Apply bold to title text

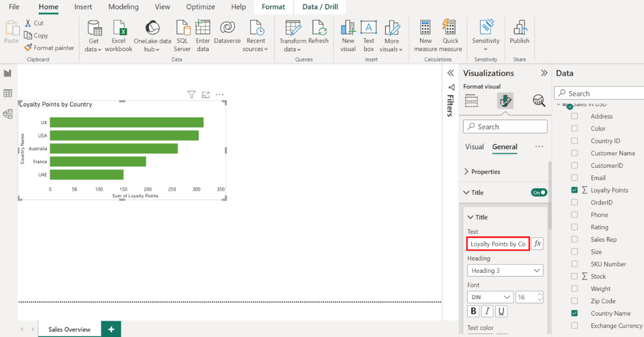pyautogui.click(x=473, y=311)
